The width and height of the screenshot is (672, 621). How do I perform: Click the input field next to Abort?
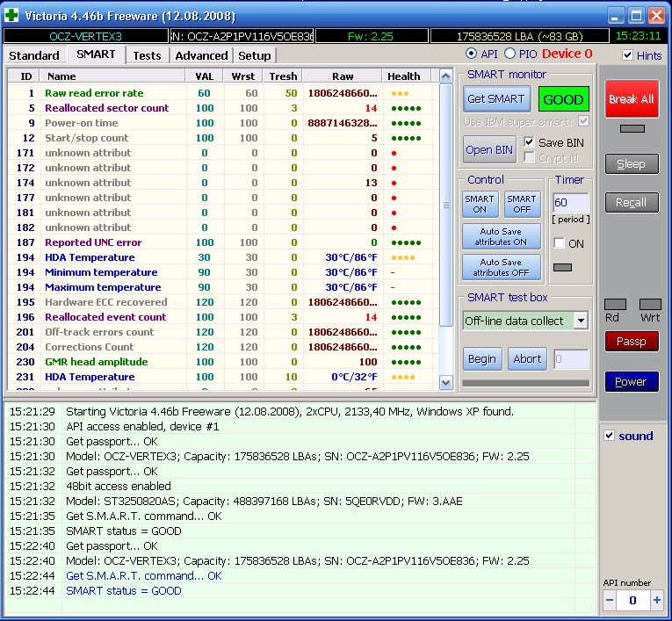coord(571,358)
